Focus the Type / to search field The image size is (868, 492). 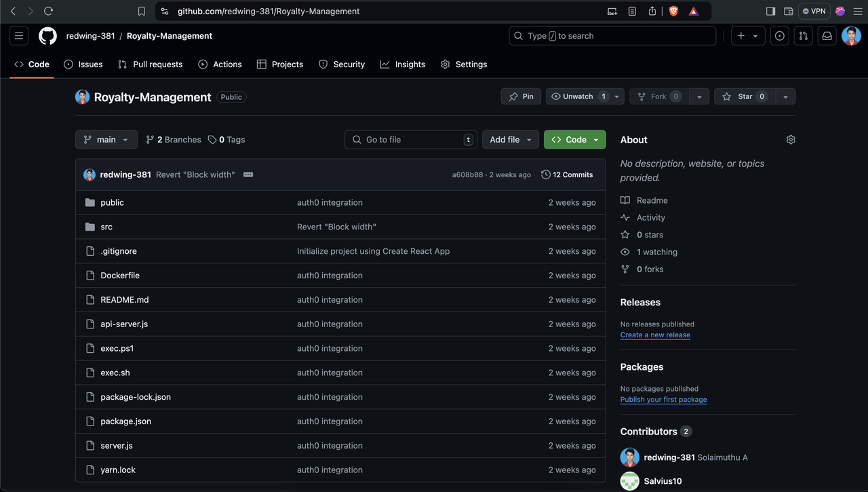[612, 36]
